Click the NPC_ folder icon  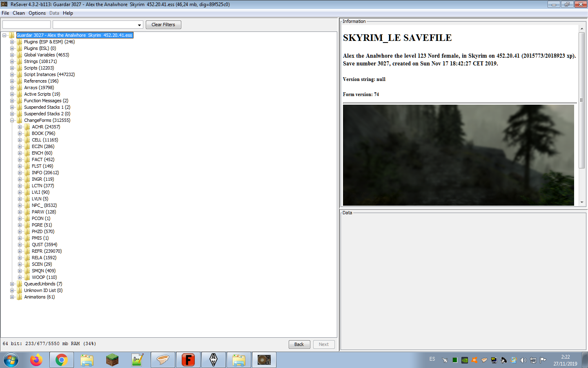point(27,205)
